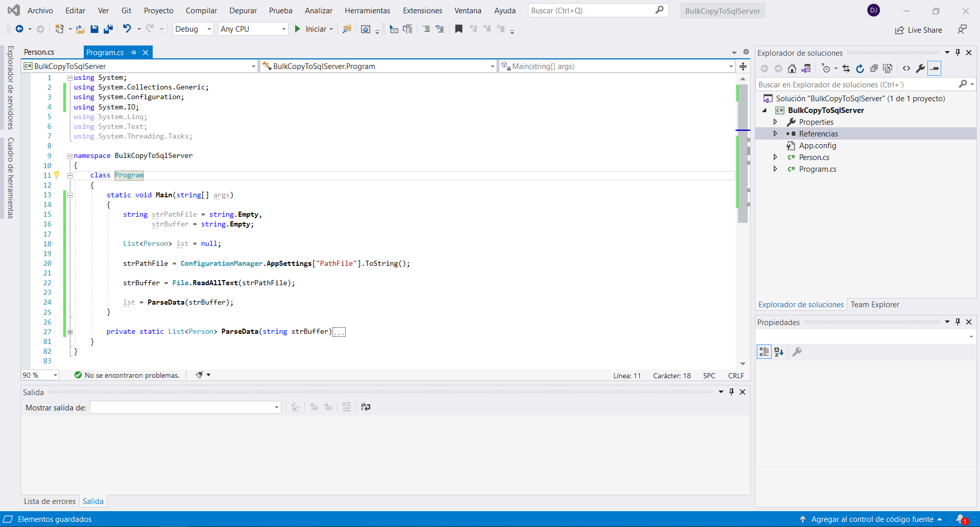Open the Depurar menu
This screenshot has height=527, width=980.
click(x=243, y=11)
